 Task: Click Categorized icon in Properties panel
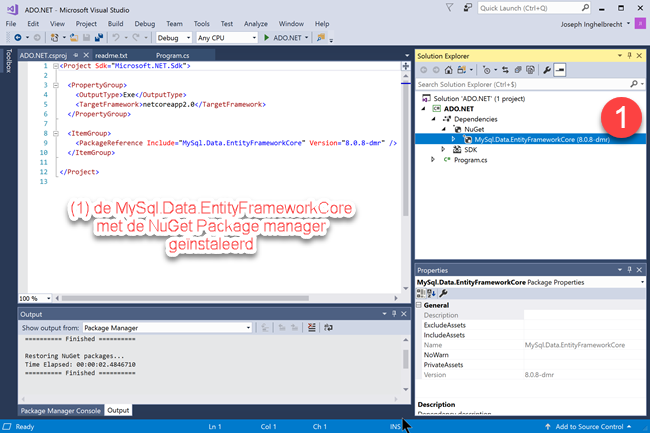[421, 293]
